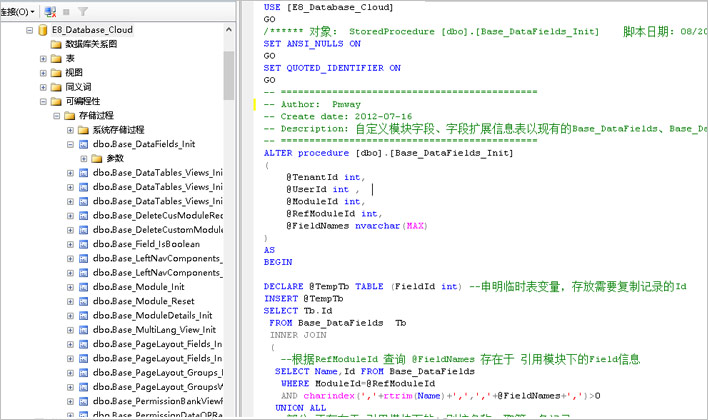Collapse the E8_Database_Cloud database node

click(x=29, y=30)
